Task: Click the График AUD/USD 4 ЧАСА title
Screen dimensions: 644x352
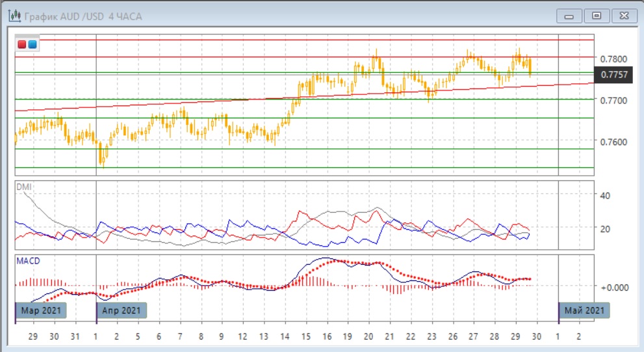Action: pyautogui.click(x=83, y=15)
